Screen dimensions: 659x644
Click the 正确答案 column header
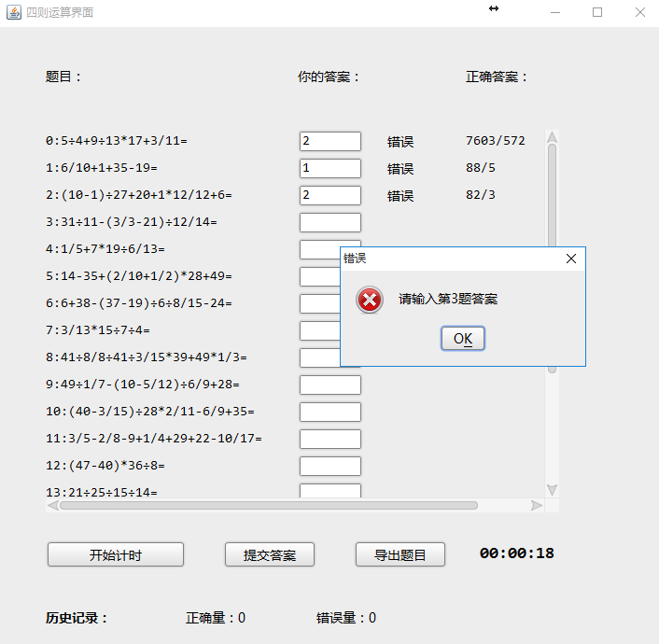point(497,77)
